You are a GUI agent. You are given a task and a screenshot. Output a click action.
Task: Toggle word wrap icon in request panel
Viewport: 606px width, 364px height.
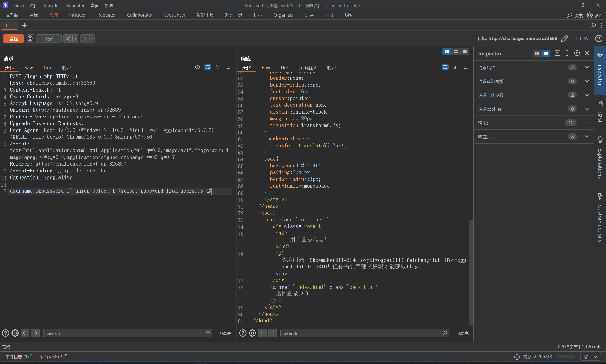click(x=208, y=67)
